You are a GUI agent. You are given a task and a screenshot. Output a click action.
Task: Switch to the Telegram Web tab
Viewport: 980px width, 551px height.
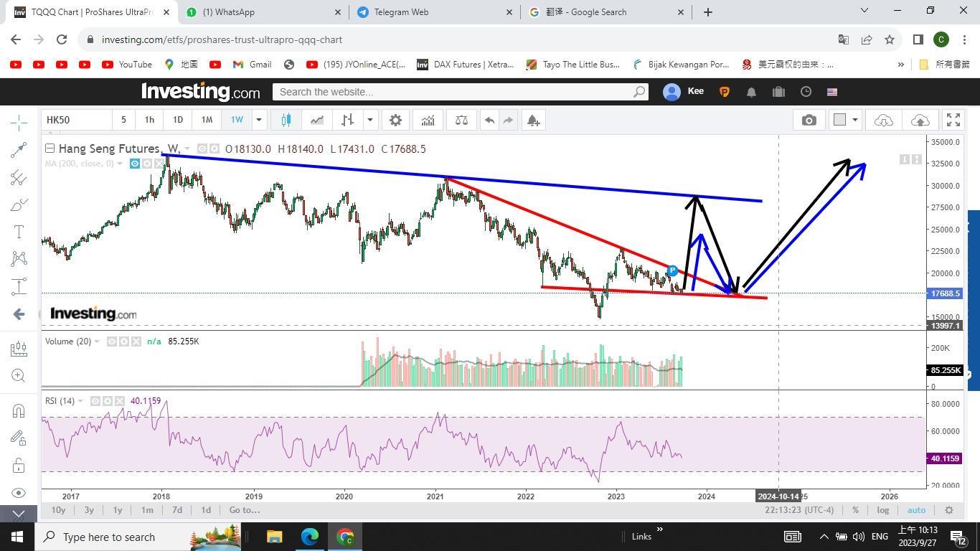[x=435, y=12]
